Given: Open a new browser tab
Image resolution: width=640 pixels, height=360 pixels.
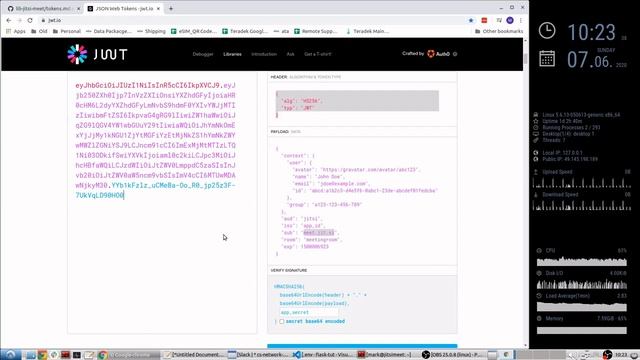Looking at the screenshot, I should click(171, 8).
